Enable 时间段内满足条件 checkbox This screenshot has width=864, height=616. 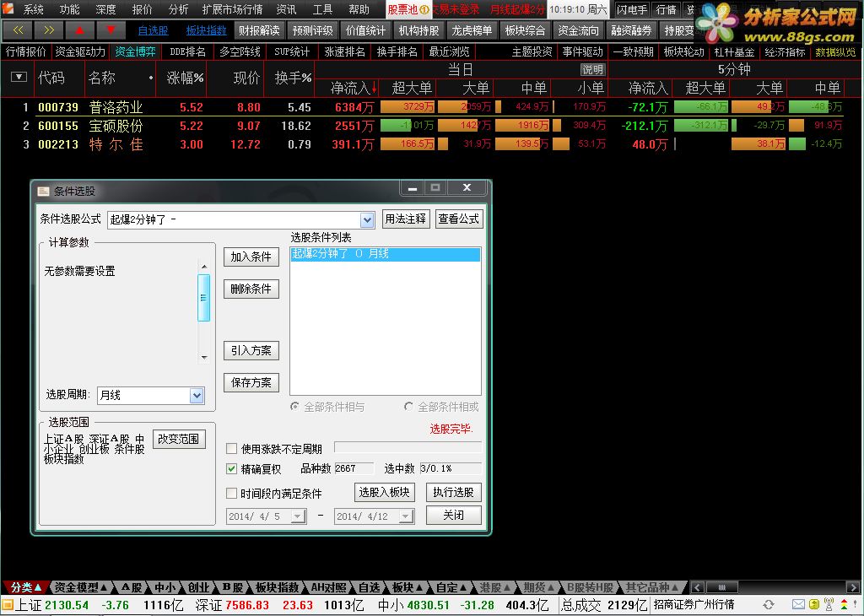[232, 493]
